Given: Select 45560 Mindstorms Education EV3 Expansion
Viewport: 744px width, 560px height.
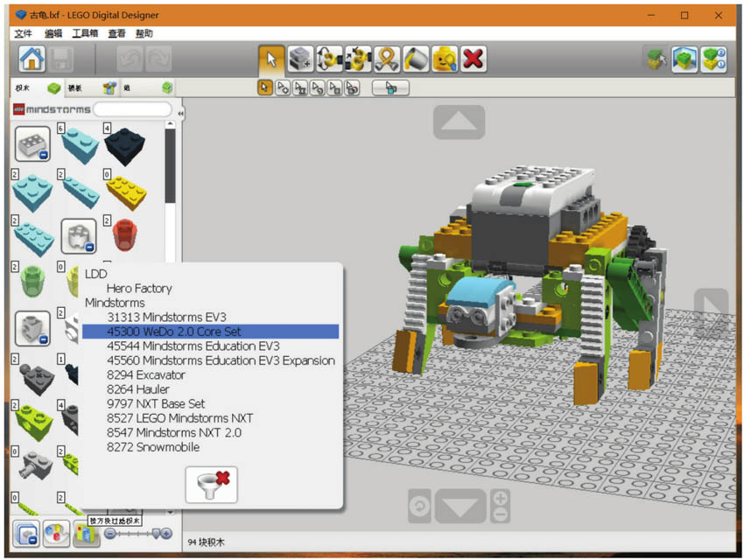Looking at the screenshot, I should [221, 360].
